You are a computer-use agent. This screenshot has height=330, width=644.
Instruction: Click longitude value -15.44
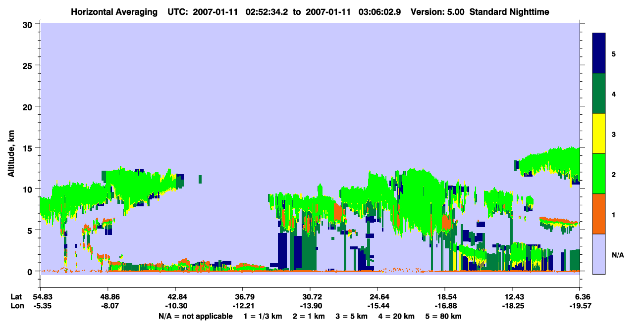tap(377, 306)
